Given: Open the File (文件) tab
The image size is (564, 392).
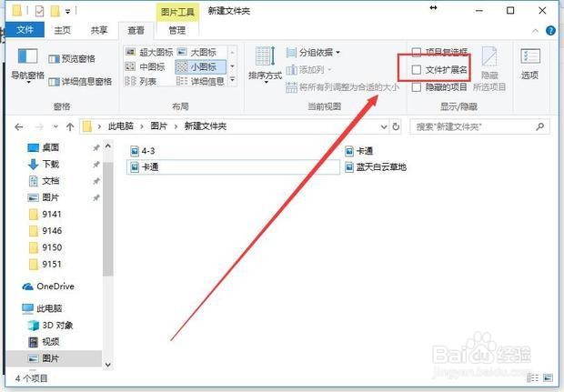Looking at the screenshot, I should pyautogui.click(x=25, y=29).
